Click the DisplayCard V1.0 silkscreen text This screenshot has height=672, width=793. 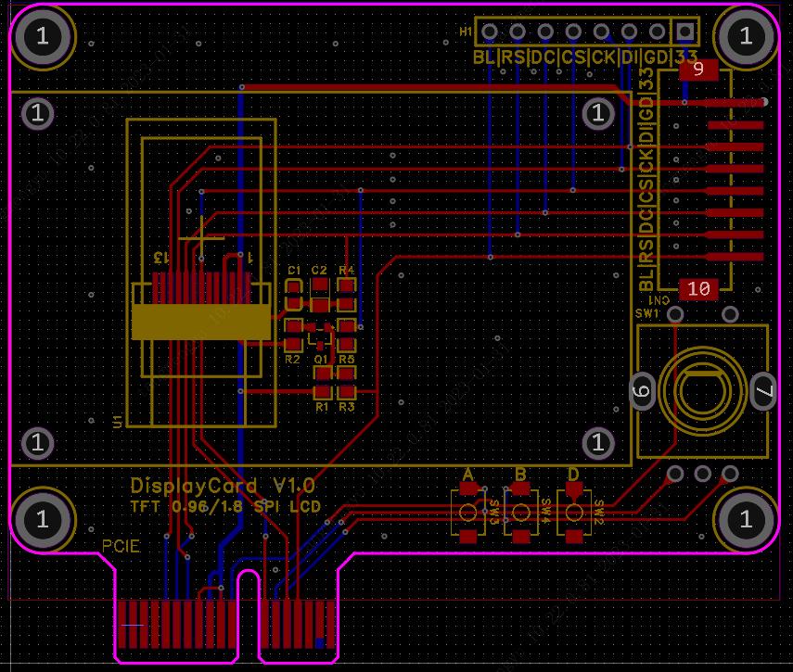coord(223,486)
